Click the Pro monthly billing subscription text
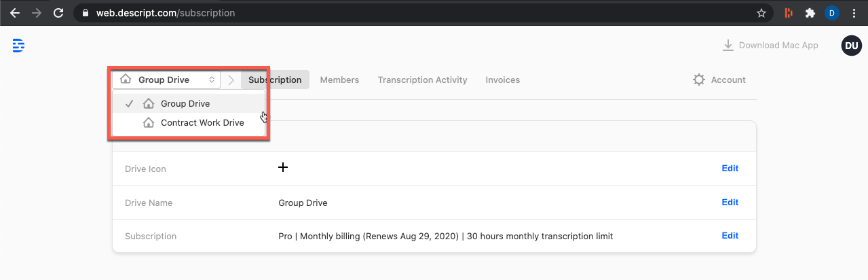This screenshot has height=280, width=868. (445, 237)
